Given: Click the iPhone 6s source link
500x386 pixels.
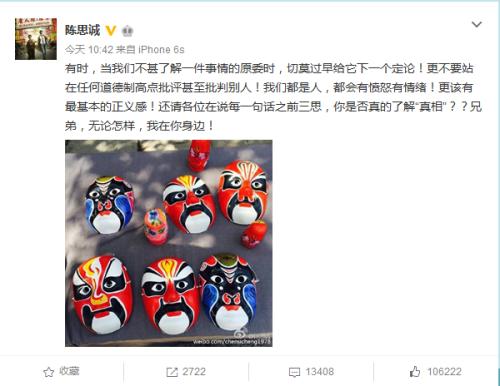Looking at the screenshot, I should pos(161,50).
